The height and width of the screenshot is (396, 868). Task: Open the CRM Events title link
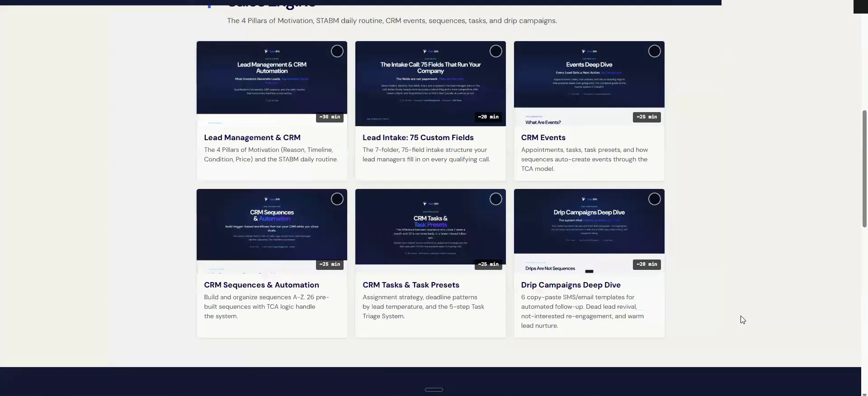tap(543, 137)
